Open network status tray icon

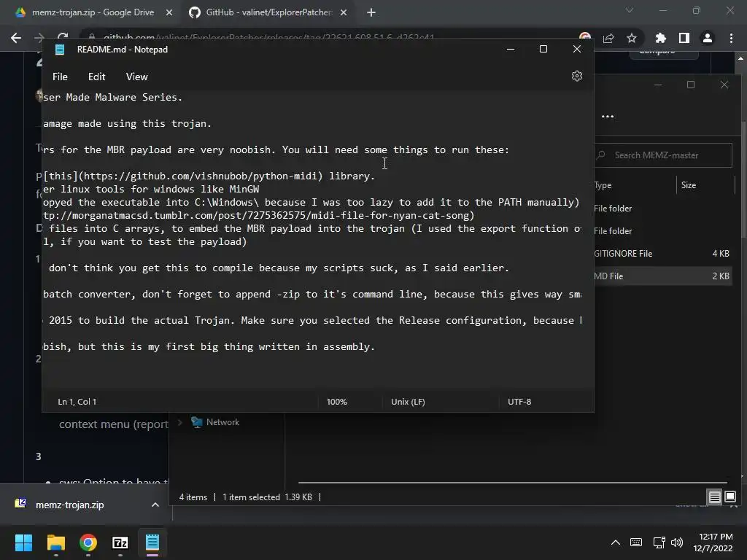tap(659, 542)
